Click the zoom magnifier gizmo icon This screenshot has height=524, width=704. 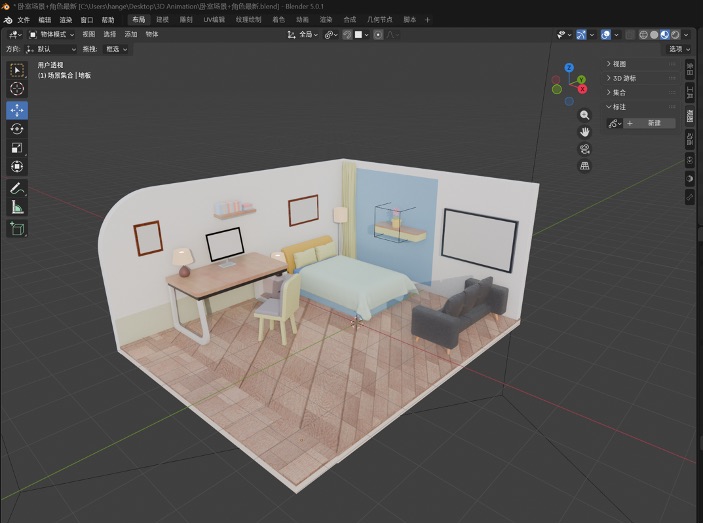(x=584, y=115)
